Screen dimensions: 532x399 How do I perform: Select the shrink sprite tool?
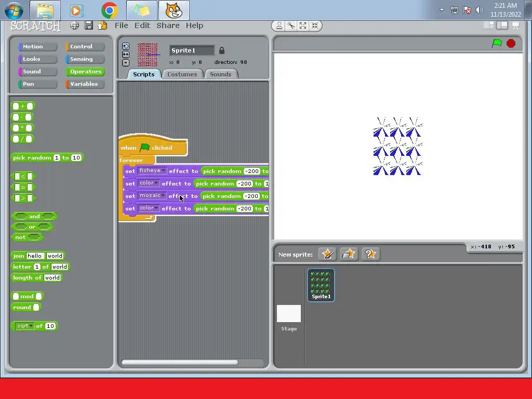tap(315, 26)
